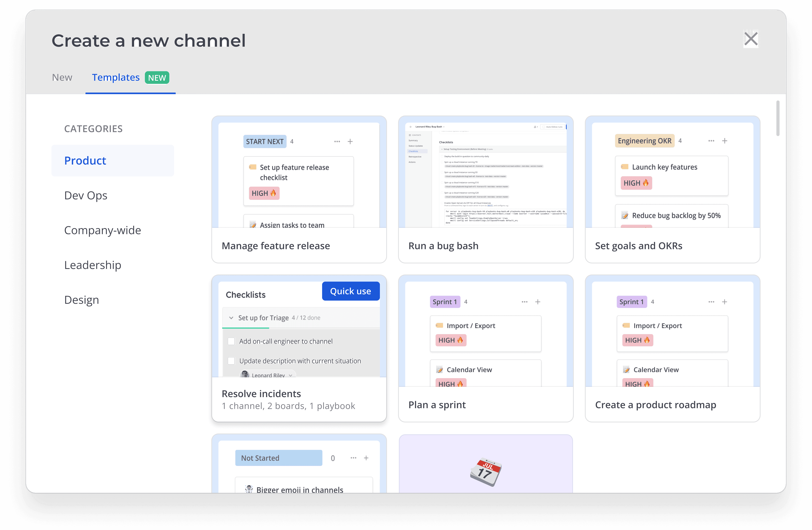The height and width of the screenshot is (530, 812).
Task: Click plus icon in Create a product roadmap card
Action: click(725, 302)
